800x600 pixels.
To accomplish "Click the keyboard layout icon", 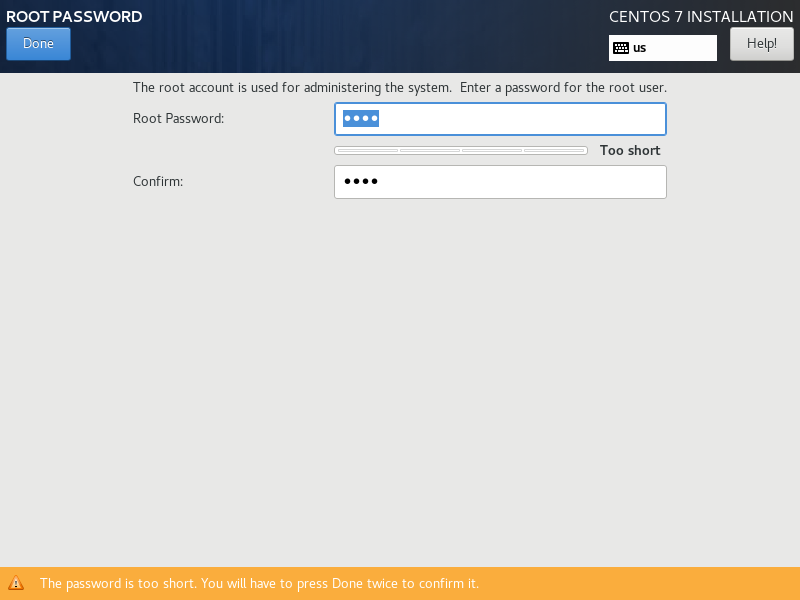I will pos(621,48).
